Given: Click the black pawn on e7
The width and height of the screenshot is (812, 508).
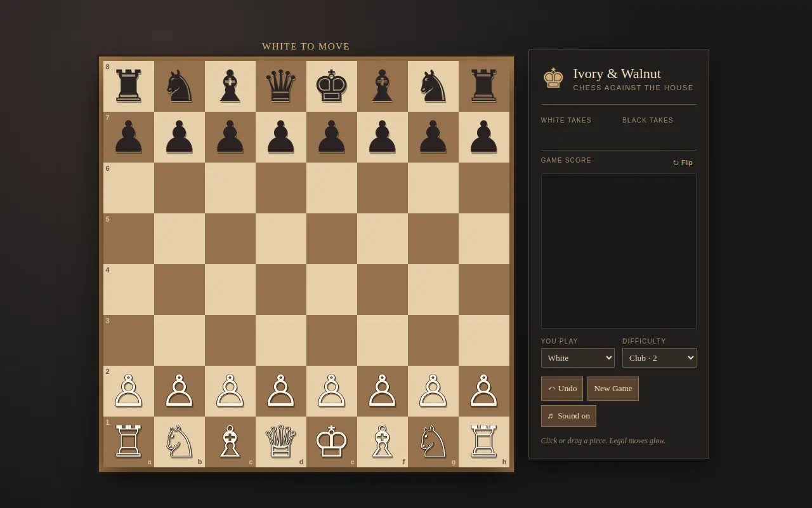Looking at the screenshot, I should (332, 137).
